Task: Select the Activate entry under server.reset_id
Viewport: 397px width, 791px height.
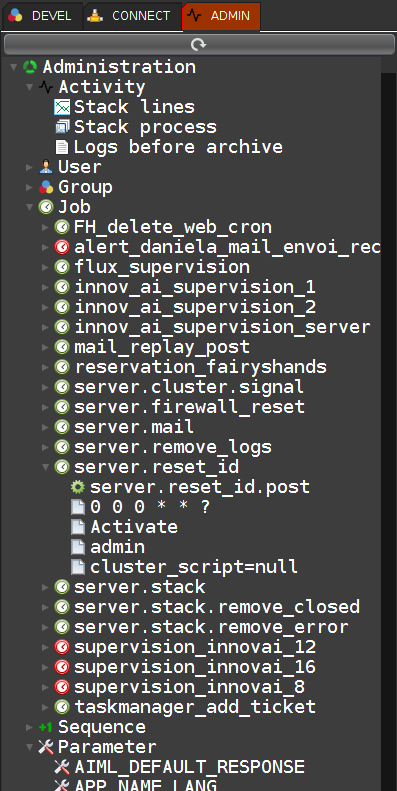Action: point(134,527)
